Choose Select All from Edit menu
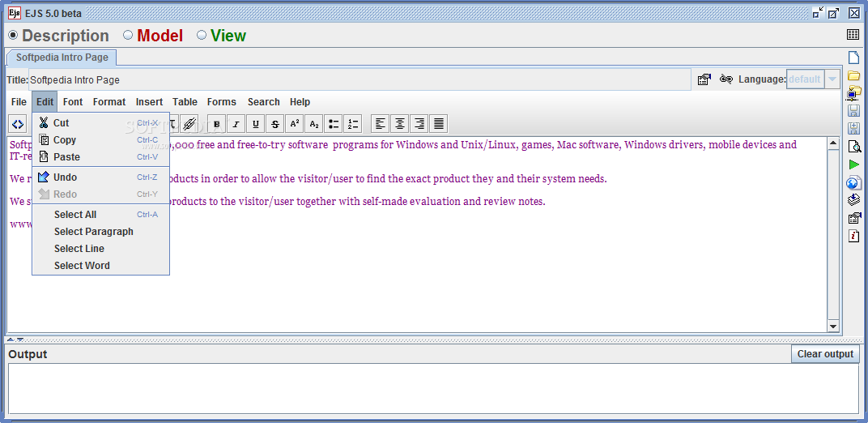Image resolution: width=868 pixels, height=423 pixels. tap(100, 214)
